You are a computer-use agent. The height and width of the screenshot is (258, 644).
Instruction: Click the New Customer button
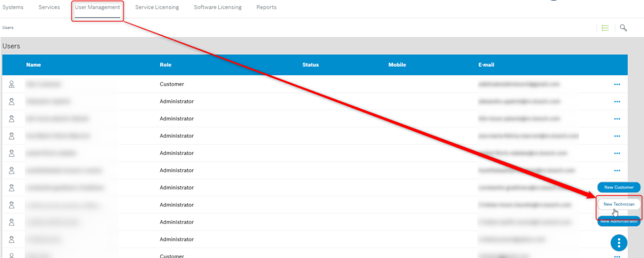619,187
